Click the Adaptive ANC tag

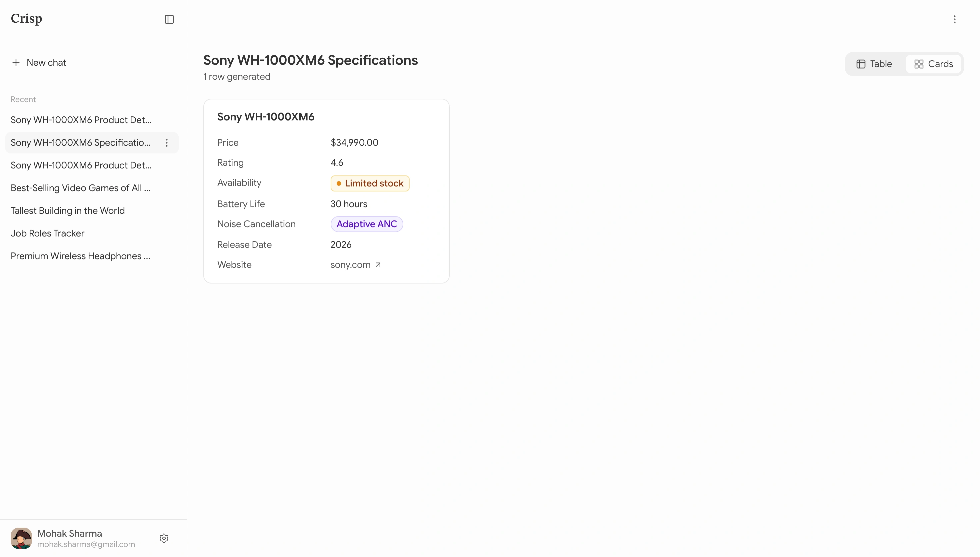coord(367,224)
